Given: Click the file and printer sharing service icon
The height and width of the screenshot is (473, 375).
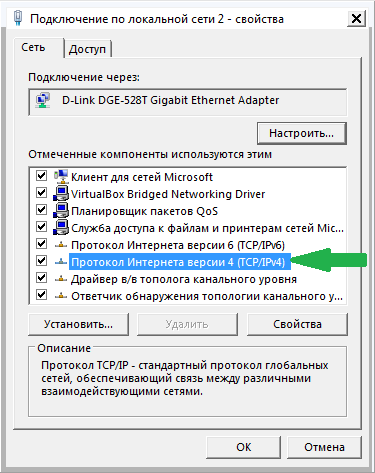Looking at the screenshot, I should pos(61,228).
